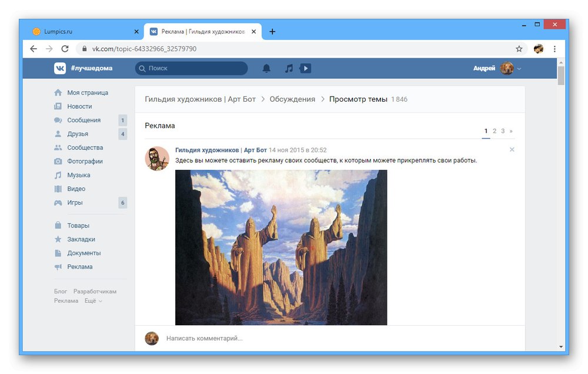588x374 pixels.
Task: Expand the Ещё footer menu
Action: coord(93,301)
